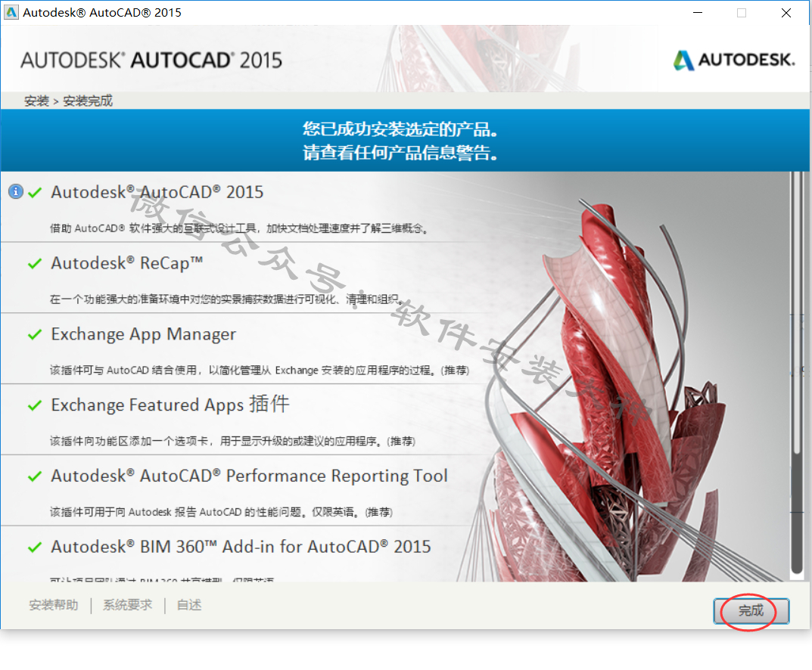Select the Autodesk ReCap product title

pos(127,263)
